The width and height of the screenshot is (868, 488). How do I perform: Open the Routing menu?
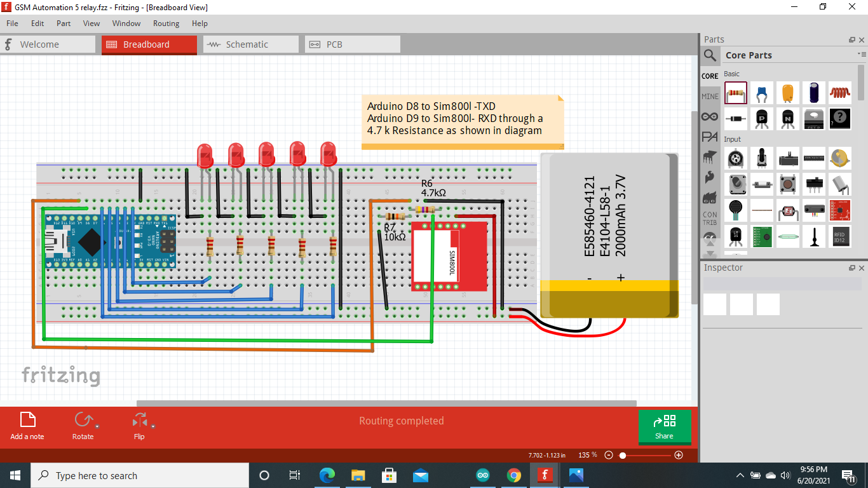[x=166, y=23]
